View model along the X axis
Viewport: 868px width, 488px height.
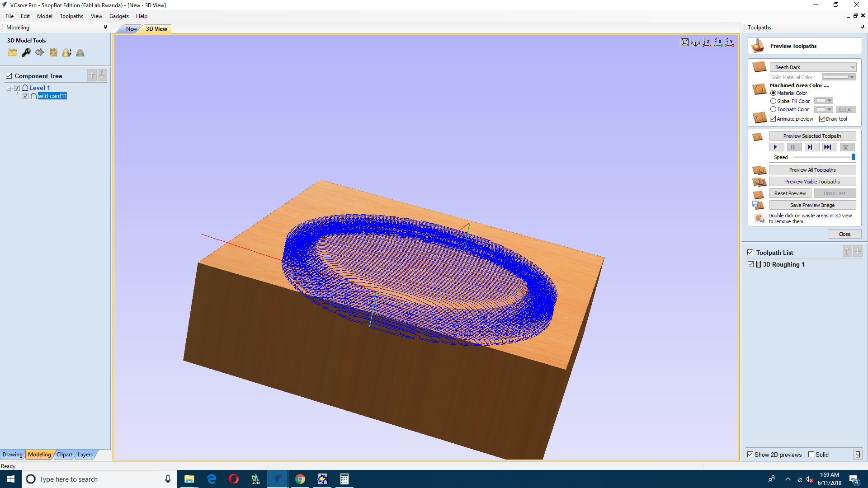point(718,42)
